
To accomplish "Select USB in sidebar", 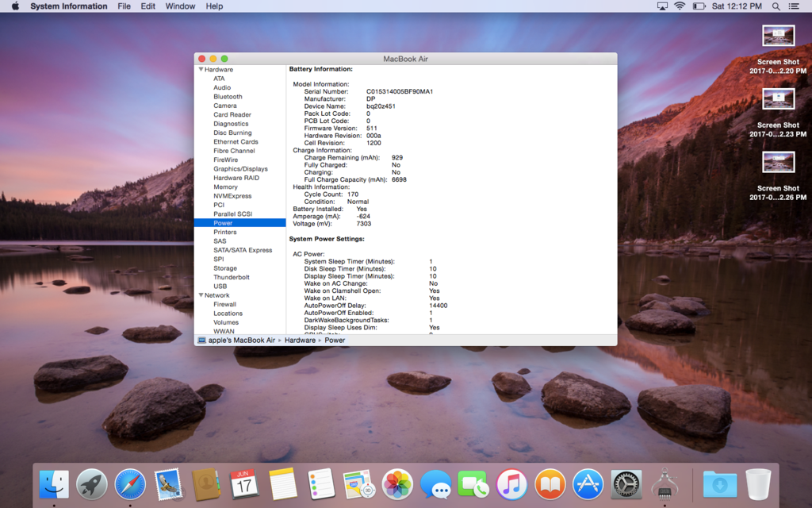I will 220,286.
